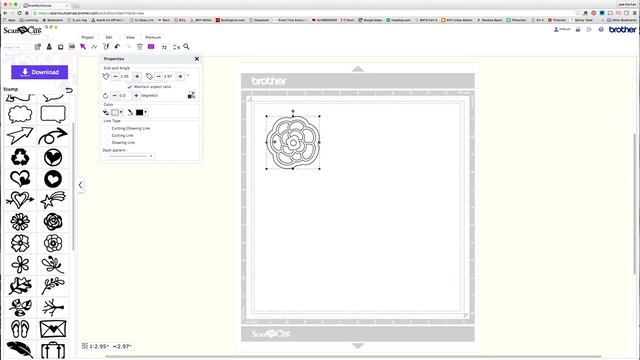
Task: Insert the five-petal simple flower stamp
Action: coord(20,264)
